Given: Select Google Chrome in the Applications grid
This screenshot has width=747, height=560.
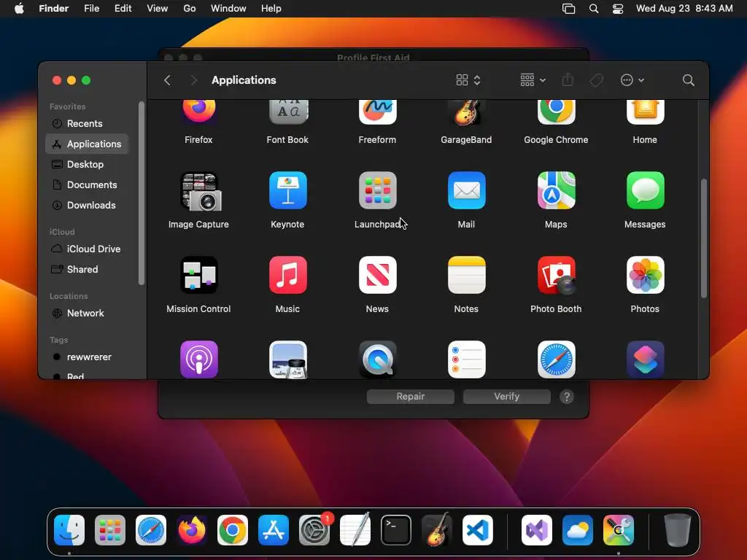Looking at the screenshot, I should coord(556,112).
